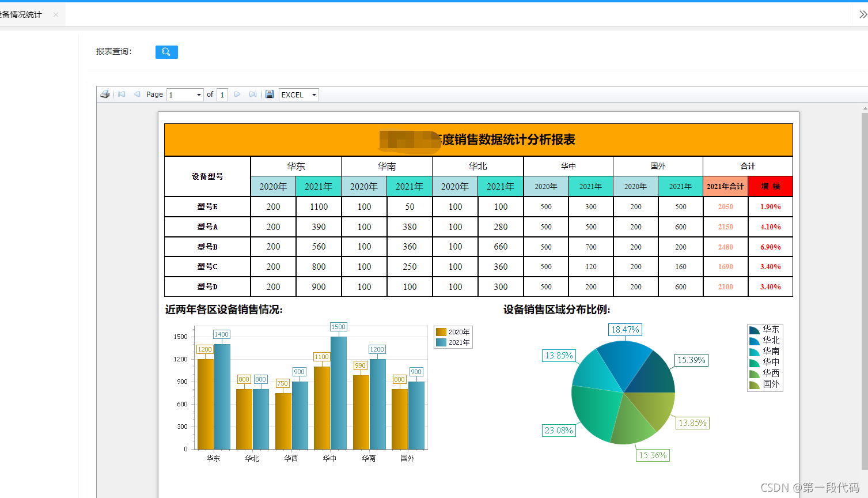Go to first page of report
The width and height of the screenshot is (868, 498).
[122, 95]
